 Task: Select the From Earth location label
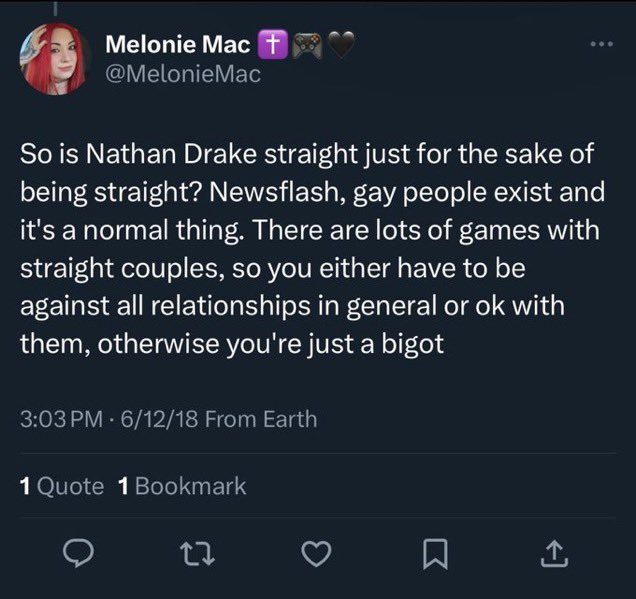click(x=261, y=419)
